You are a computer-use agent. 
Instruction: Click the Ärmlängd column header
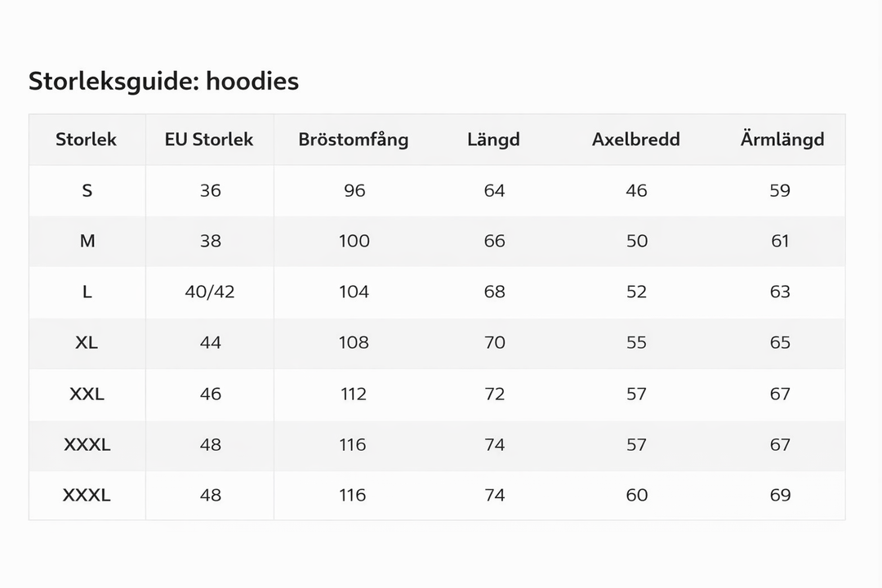click(x=782, y=139)
